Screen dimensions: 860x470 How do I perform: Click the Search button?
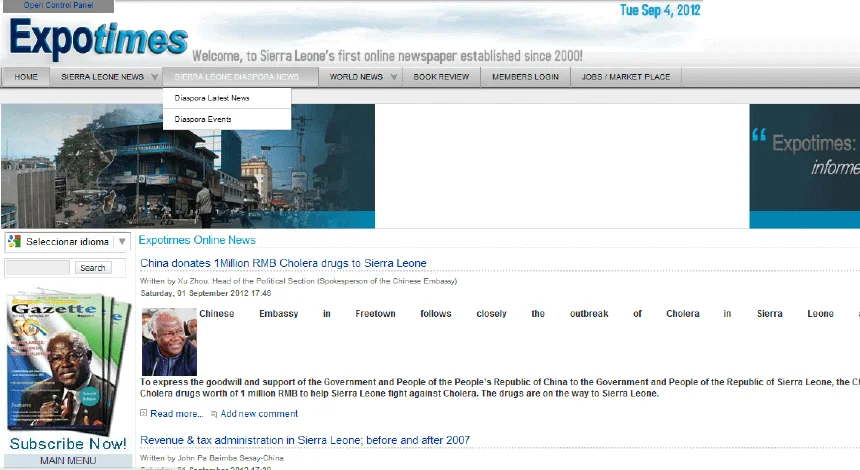click(x=93, y=268)
